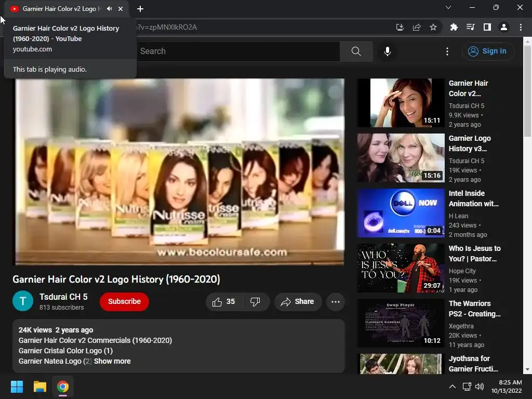Open The Warriors PS2 video thumbnail
This screenshot has height=399, width=532.
pos(401,323)
